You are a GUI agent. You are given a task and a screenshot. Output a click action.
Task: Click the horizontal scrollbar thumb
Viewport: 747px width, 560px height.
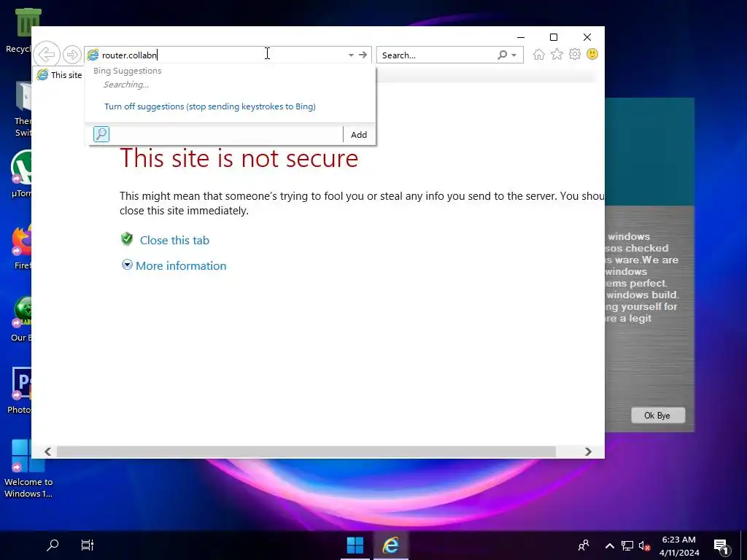[306, 451]
